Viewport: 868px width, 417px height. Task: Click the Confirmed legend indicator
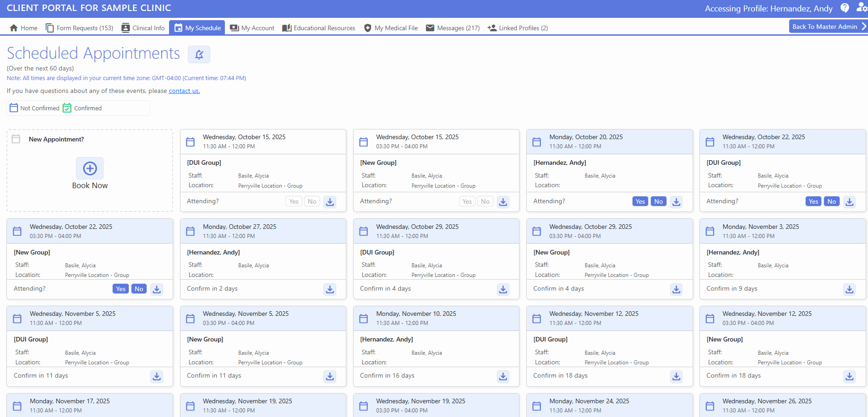pos(66,108)
